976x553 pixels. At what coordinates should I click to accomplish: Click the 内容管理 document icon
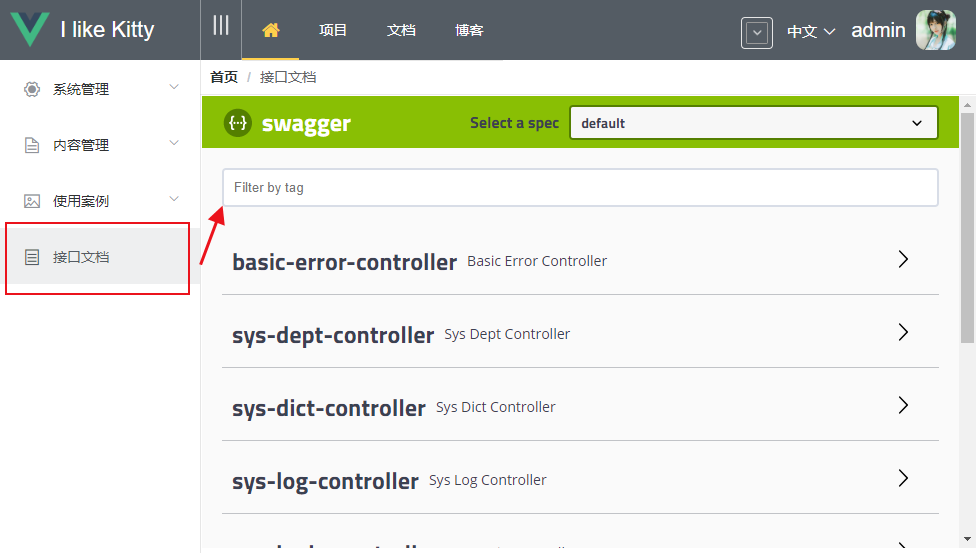tap(32, 145)
